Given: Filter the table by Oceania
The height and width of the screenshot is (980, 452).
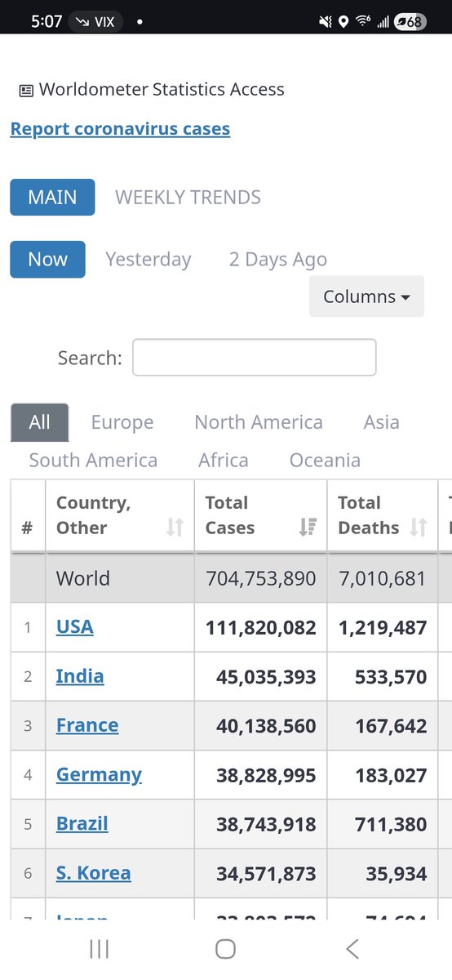Looking at the screenshot, I should [325, 460].
